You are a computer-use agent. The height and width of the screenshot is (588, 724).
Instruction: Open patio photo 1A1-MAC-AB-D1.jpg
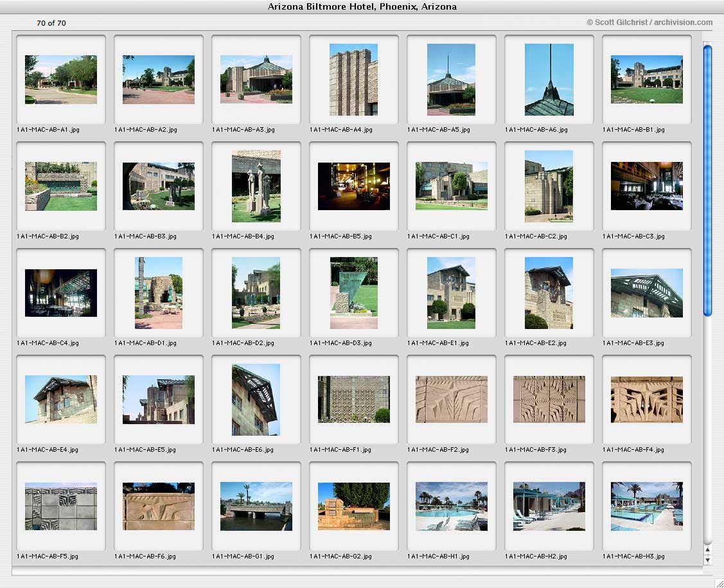[159, 293]
